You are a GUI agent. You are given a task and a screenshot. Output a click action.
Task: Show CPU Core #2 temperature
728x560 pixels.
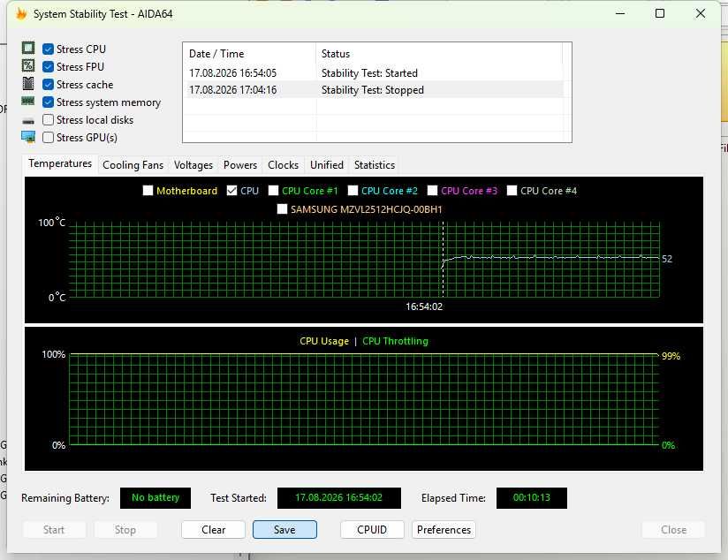pos(353,191)
